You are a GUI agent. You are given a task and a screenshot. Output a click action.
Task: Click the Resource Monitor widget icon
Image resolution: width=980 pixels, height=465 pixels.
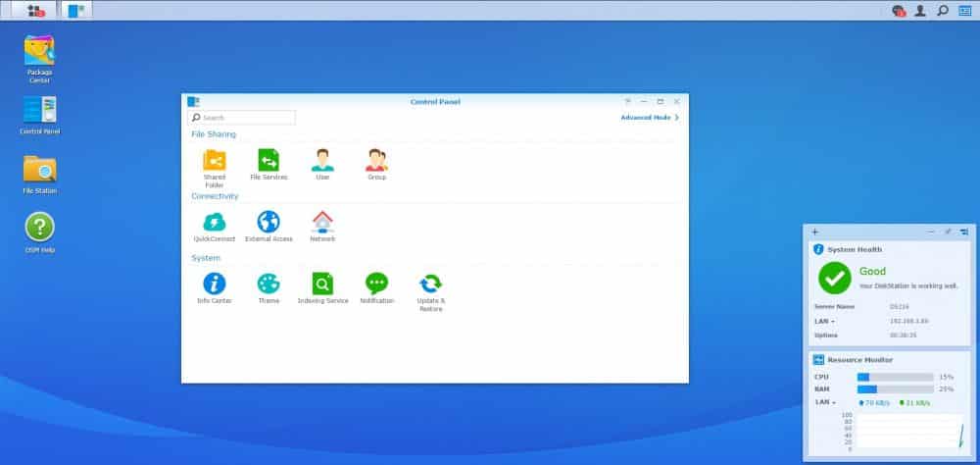[x=818, y=360]
